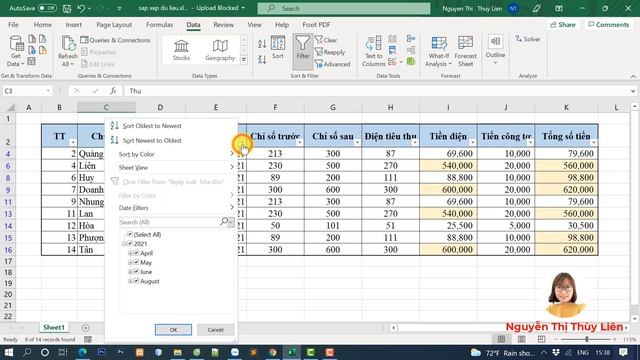
Task: Launch the Solver add-in
Action: click(527, 39)
